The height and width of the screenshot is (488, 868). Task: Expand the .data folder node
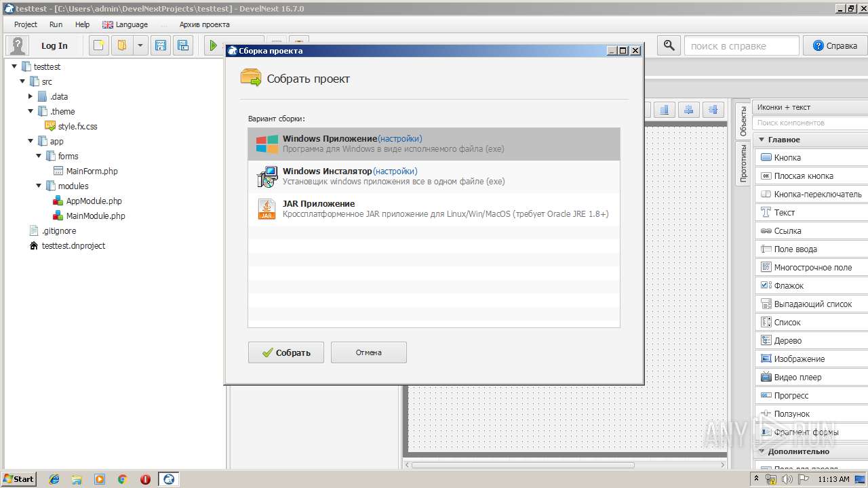(x=31, y=96)
